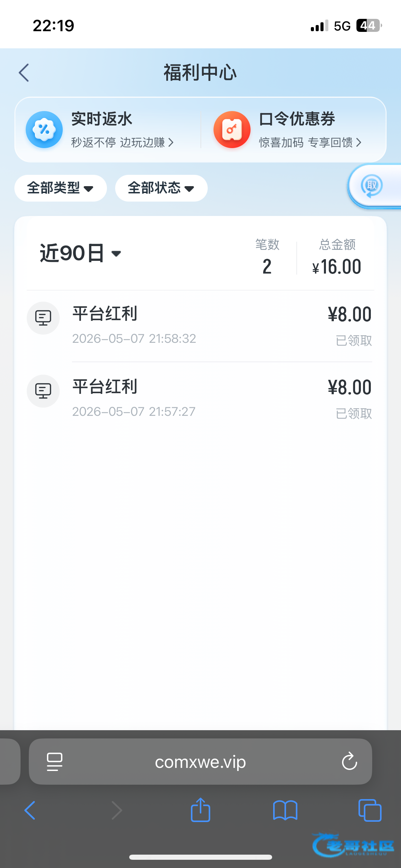Tap the Safari reload icon
This screenshot has height=868, width=401.
350,761
